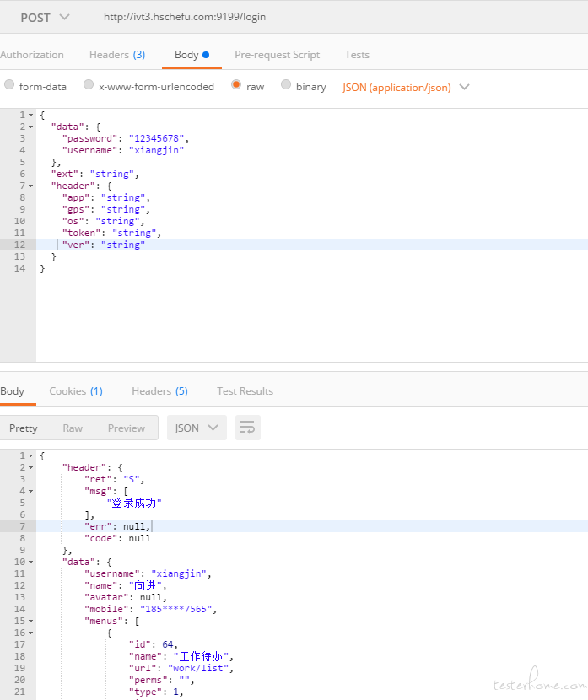Collapse the request "data" object fold arrow
This screenshot has height=700, width=588.
[x=31, y=127]
